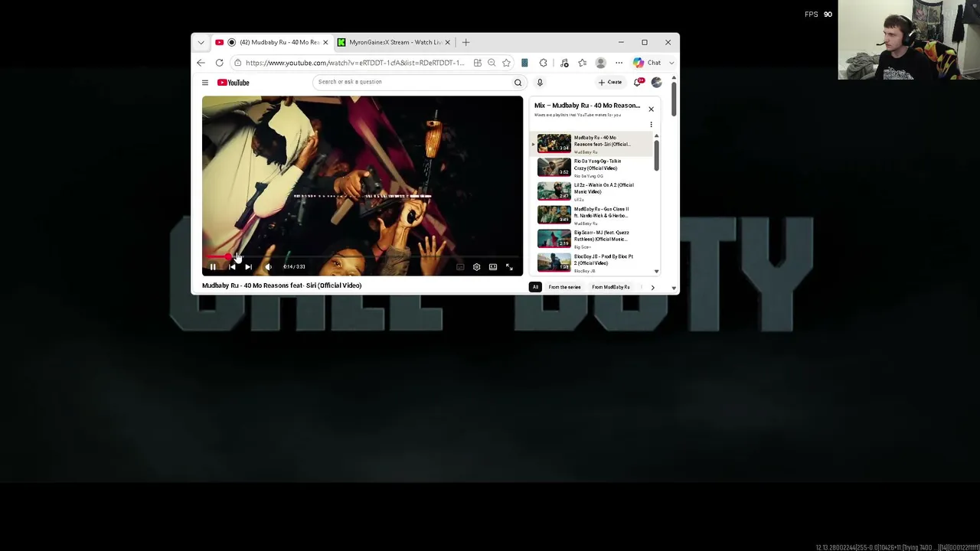Click the video timestamp 0:14 / 3:33
This screenshot has height=551, width=980.
tap(294, 267)
